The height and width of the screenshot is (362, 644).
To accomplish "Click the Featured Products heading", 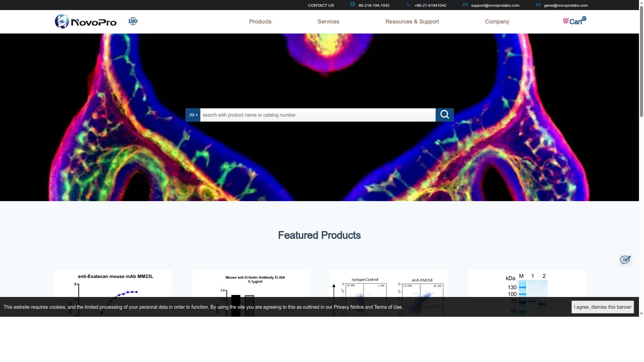I will pos(319,235).
